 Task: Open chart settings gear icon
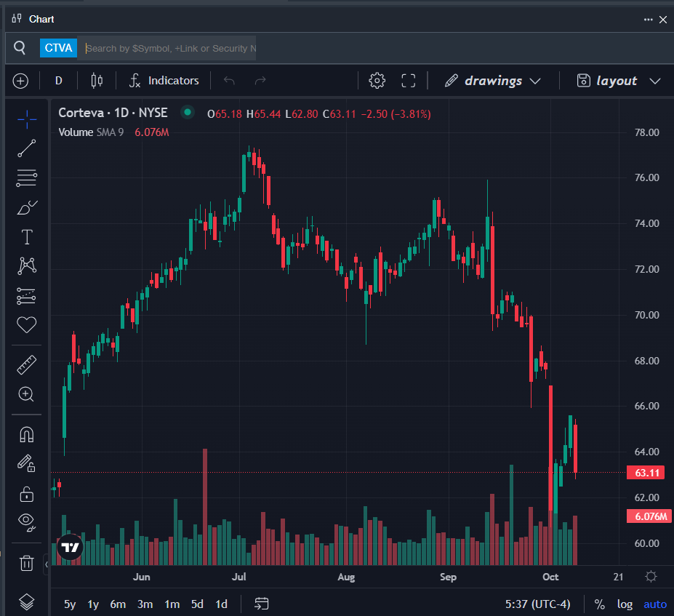click(377, 81)
